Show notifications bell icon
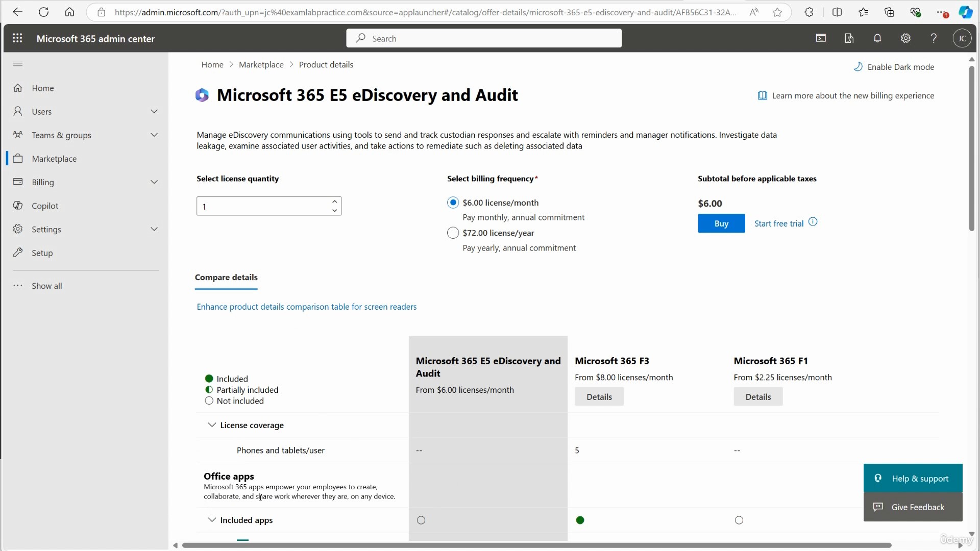The width and height of the screenshot is (980, 551). (877, 38)
